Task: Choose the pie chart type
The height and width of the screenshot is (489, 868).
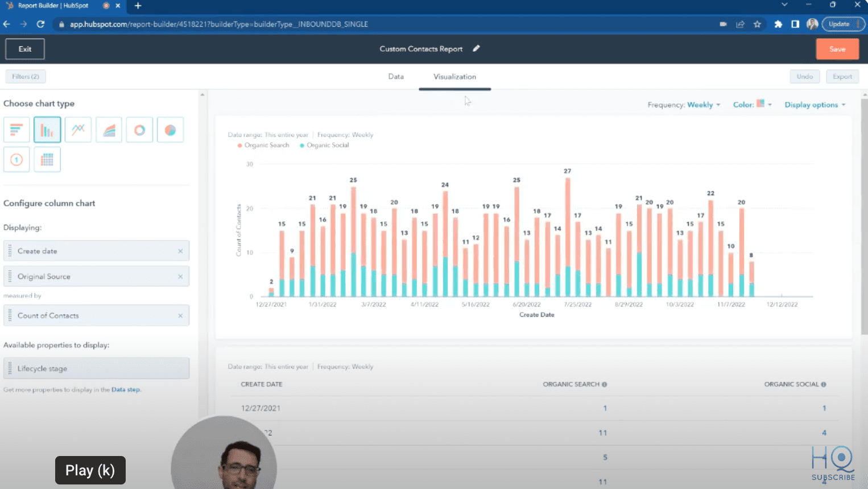Action: (x=170, y=129)
